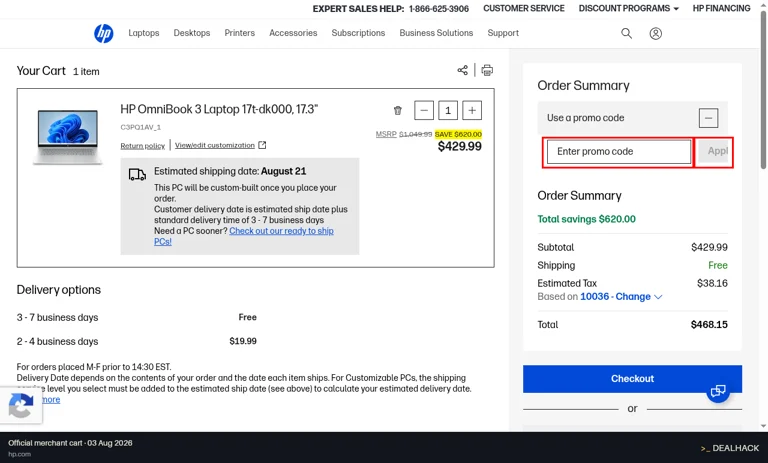Remove laptop with the trash icon
The height and width of the screenshot is (463, 768).
(398, 111)
